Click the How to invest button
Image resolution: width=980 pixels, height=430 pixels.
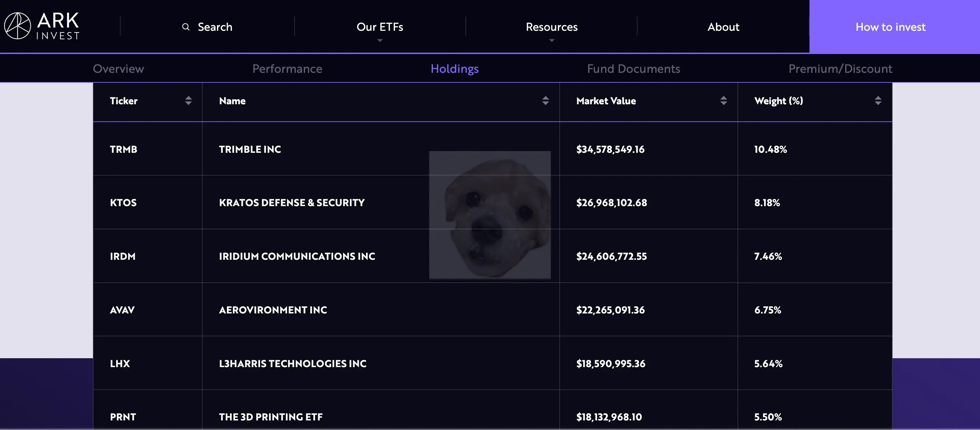pyautogui.click(x=890, y=27)
